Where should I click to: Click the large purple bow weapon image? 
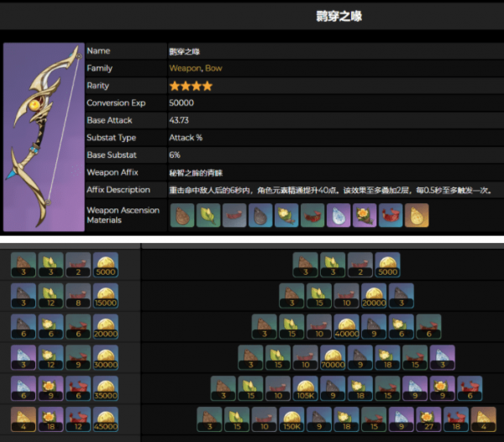(44, 137)
